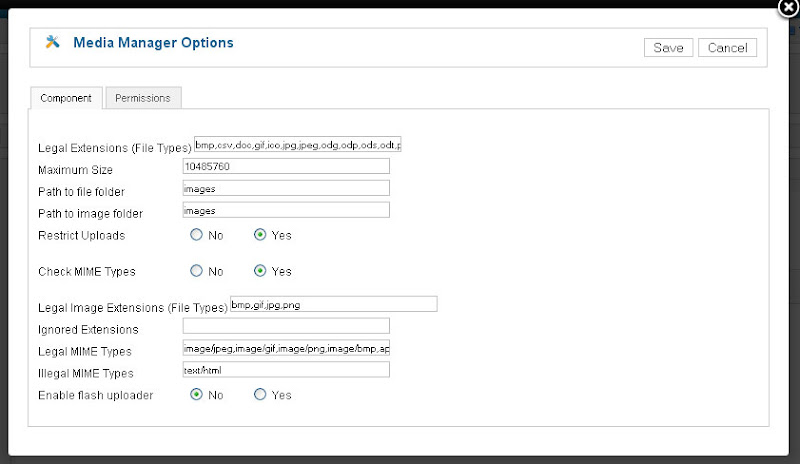Click the Path to image folder label
Screen dimensions: 800x464
click(x=90, y=214)
